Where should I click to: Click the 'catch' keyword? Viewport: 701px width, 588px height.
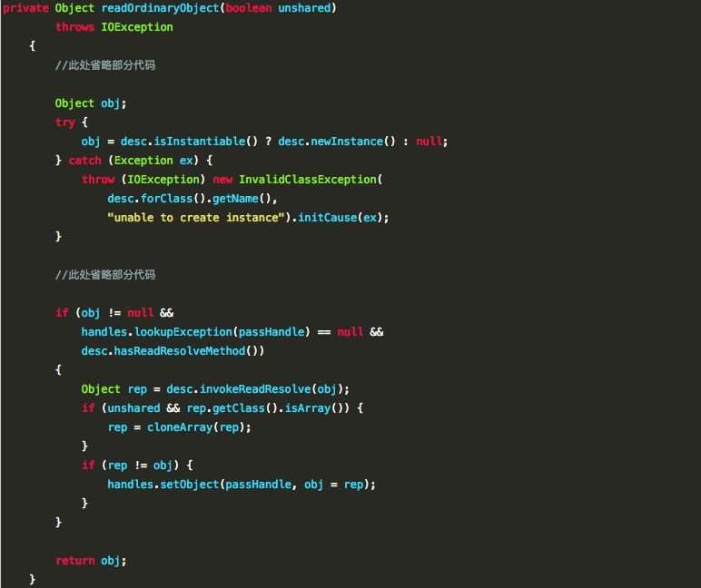point(85,161)
